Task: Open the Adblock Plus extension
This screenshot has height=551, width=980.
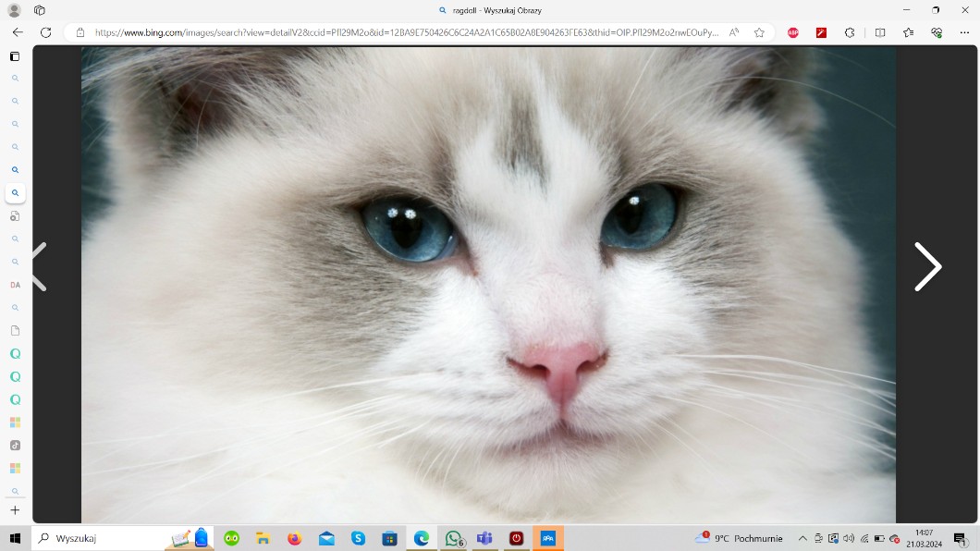Action: coord(792,32)
